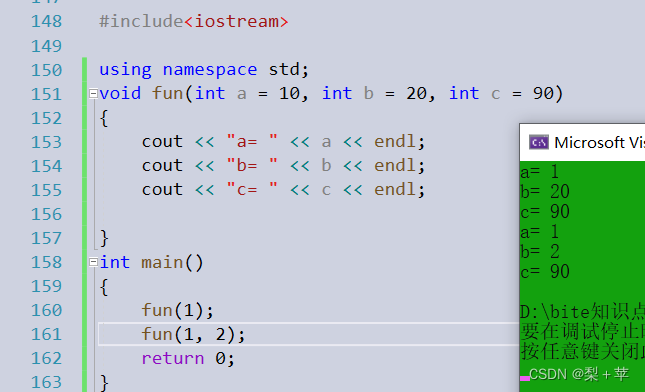Click the cout line printing "b= "
The width and height of the screenshot is (645, 392).
283,166
